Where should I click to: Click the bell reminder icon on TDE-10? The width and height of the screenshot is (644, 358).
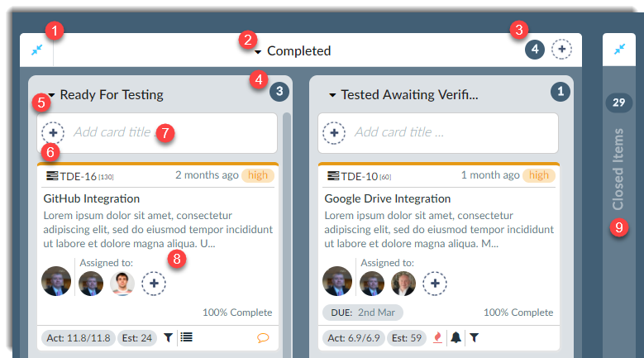456,337
